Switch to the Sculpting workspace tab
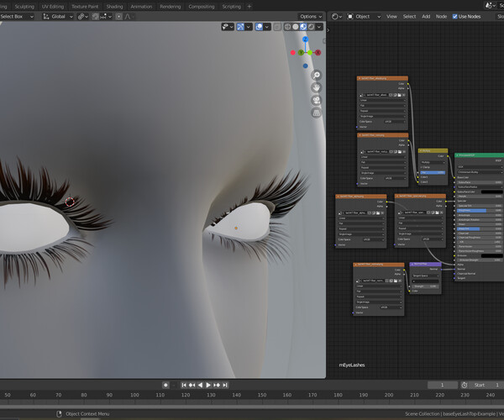 point(24,7)
